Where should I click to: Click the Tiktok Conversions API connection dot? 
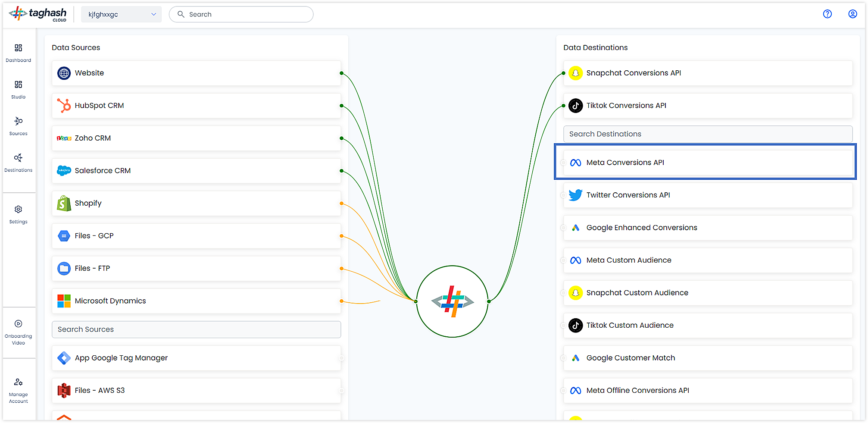pos(563,106)
